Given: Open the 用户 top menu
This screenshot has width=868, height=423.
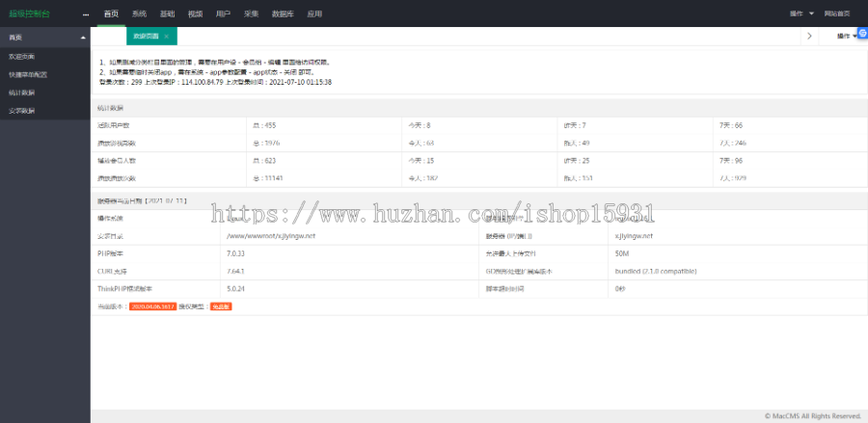Looking at the screenshot, I should point(224,13).
